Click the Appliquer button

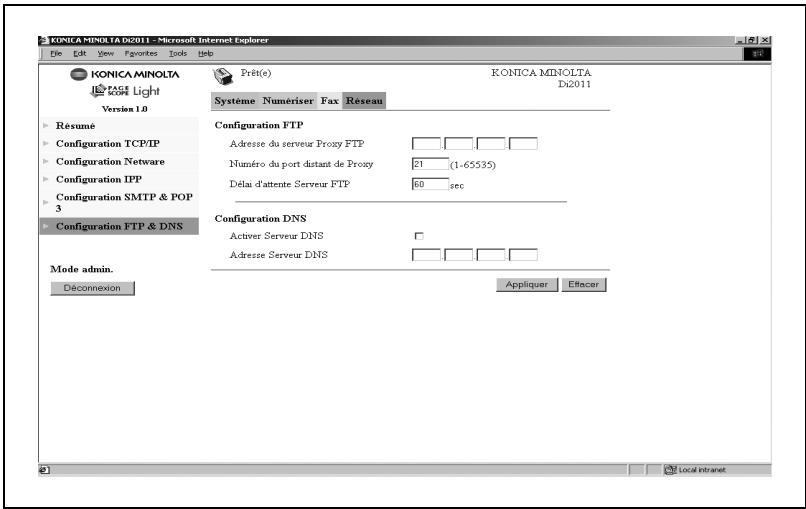coord(527,285)
